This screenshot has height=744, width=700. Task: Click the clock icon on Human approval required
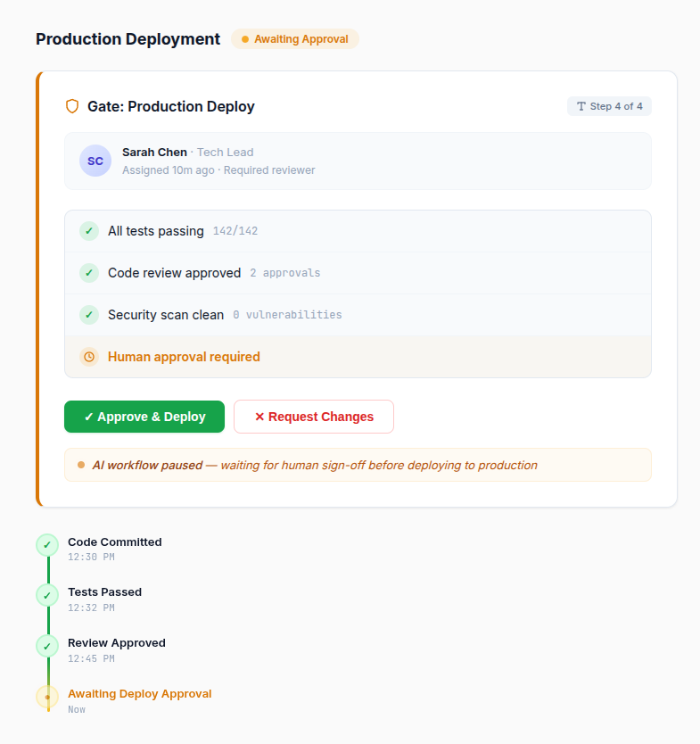pos(88,356)
